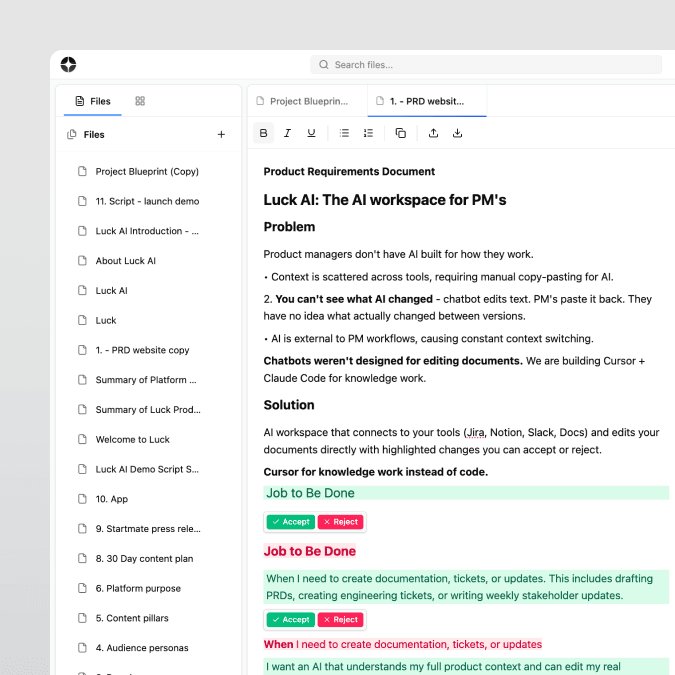This screenshot has width=675, height=675.
Task: Reject the first 'Job to Be Done' change
Action: [340, 522]
